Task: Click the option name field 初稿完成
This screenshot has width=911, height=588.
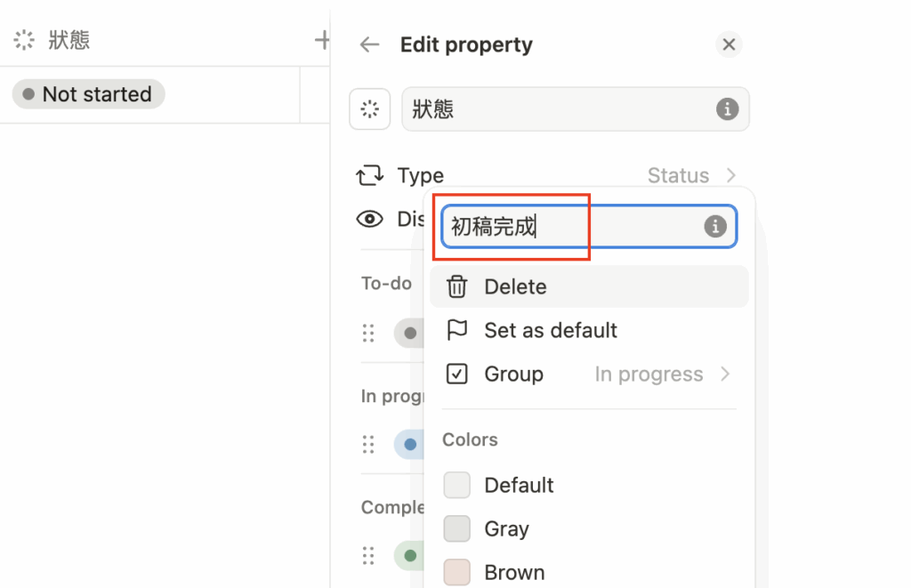Action: pyautogui.click(x=589, y=226)
